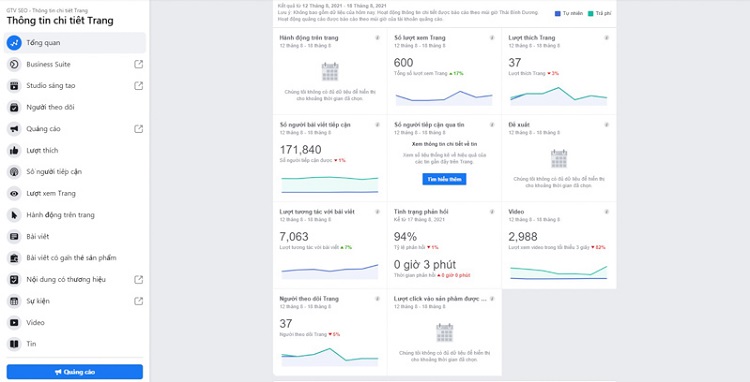Click the Người theo dõi sidebar icon
This screenshot has height=382, width=750.
click(14, 107)
